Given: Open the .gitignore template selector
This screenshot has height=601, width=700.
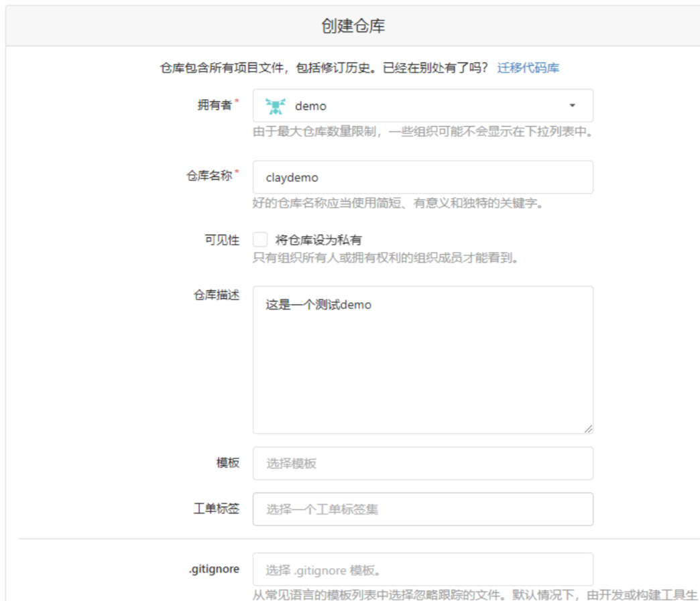Looking at the screenshot, I should 422,570.
